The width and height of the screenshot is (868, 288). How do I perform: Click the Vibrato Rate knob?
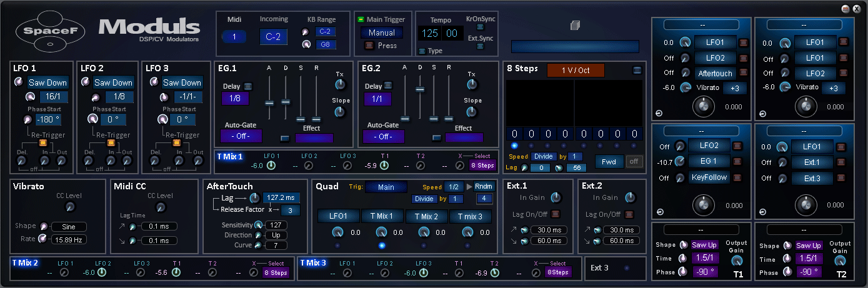42,239
